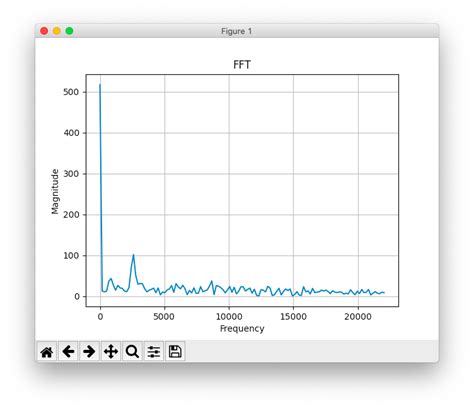Close the Figure 1 window
The height and width of the screenshot is (409, 474).
[x=44, y=31]
